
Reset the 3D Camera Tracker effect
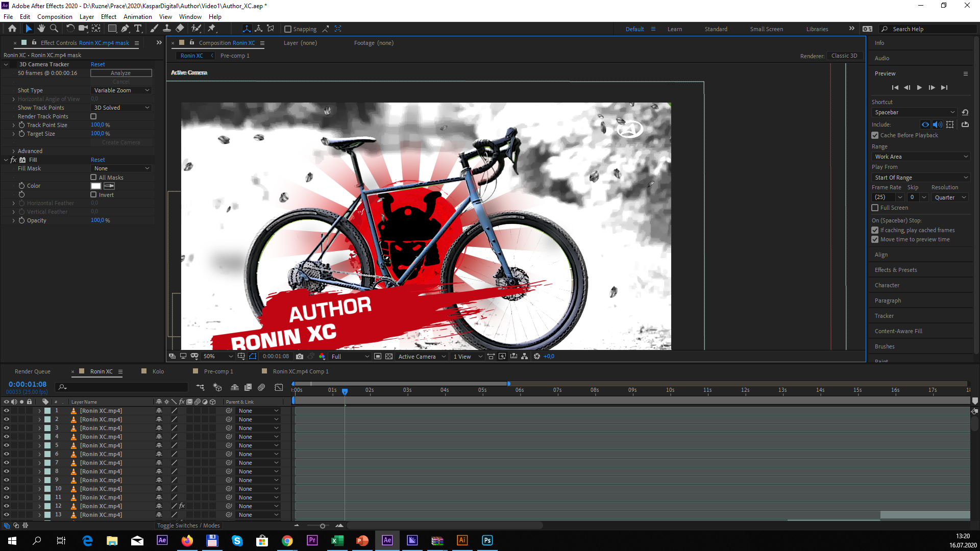click(97, 64)
